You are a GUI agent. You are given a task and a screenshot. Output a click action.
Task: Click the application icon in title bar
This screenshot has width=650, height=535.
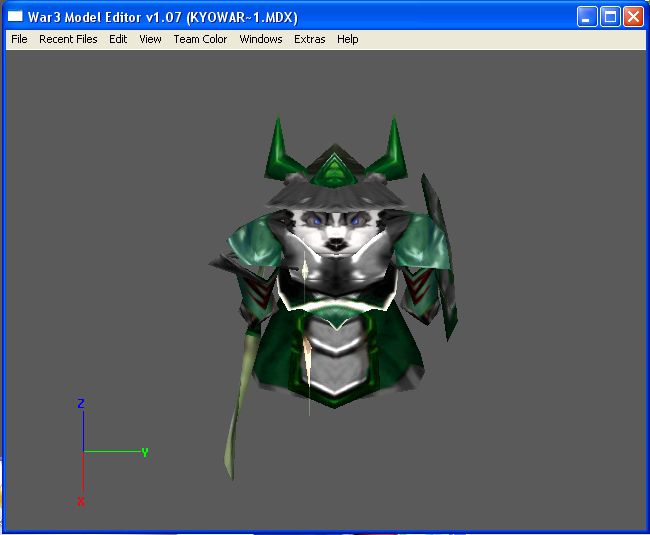click(15, 17)
